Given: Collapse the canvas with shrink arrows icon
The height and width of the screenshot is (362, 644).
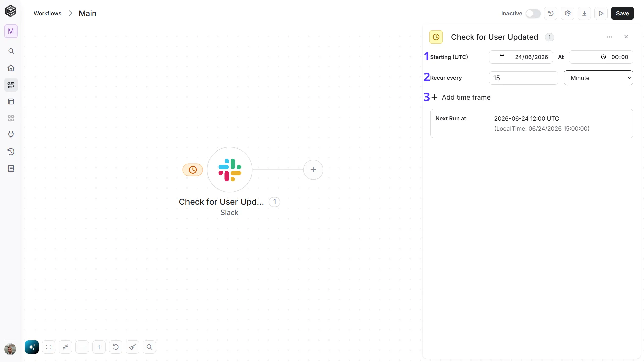Looking at the screenshot, I should (65, 347).
